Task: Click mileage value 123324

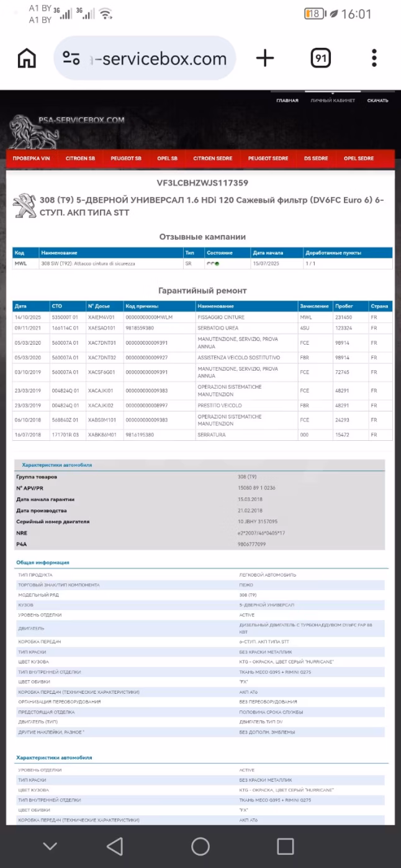Action: tap(343, 327)
